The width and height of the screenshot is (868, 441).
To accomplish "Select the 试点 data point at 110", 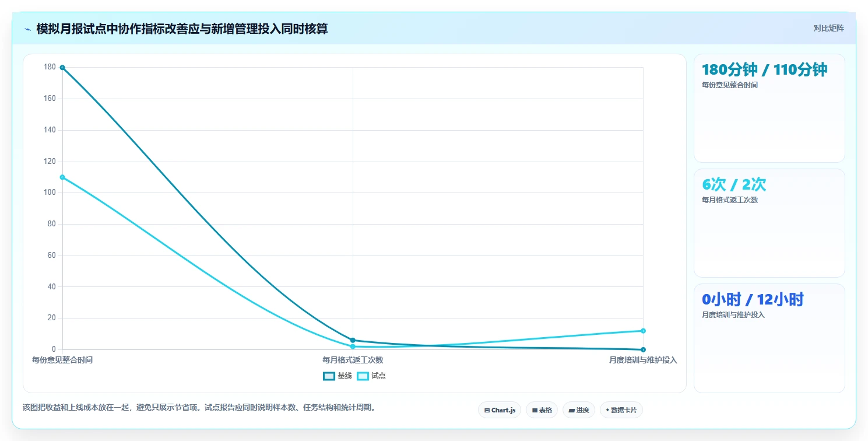I will click(62, 177).
